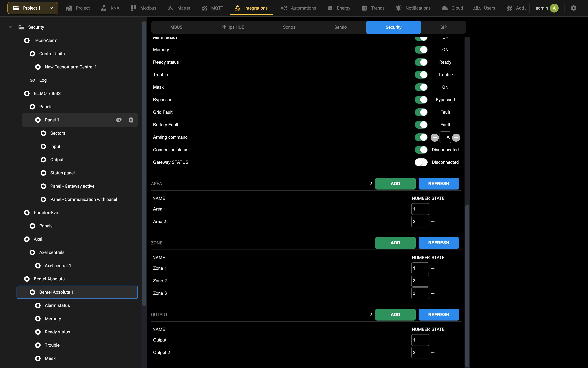The image size is (588, 368).
Task: Click the Zone 3 number field
Action: coord(420,293)
